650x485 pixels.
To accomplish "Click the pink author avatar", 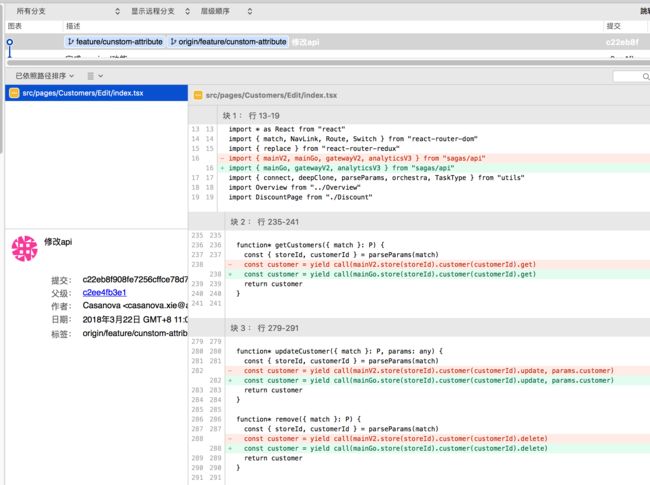I will pos(24,249).
